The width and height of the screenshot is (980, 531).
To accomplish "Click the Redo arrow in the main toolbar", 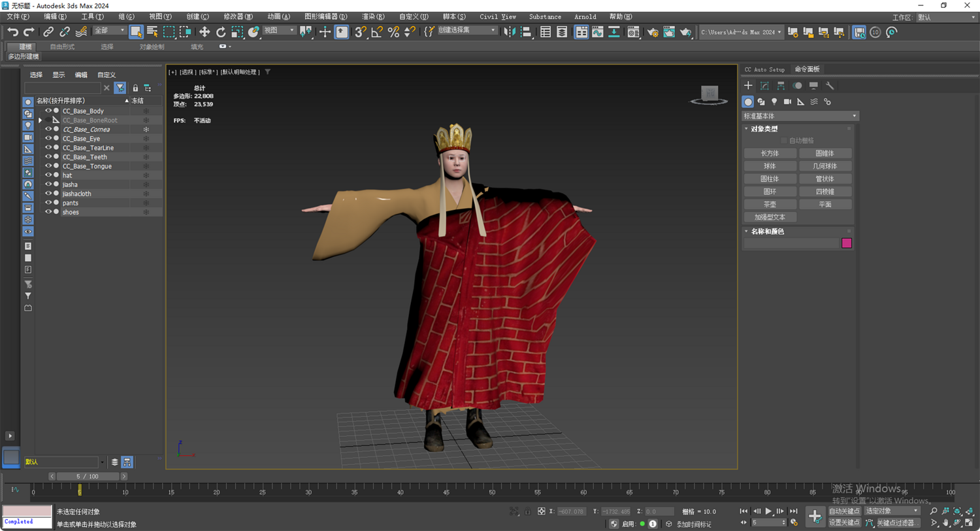I will tap(29, 31).
